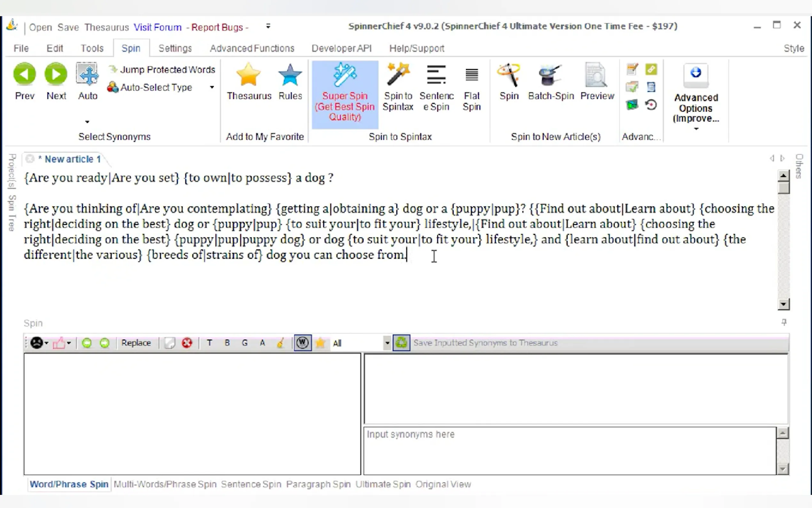Click the Super Spin magic wand icon
Image resolution: width=812 pixels, height=508 pixels.
click(x=345, y=75)
